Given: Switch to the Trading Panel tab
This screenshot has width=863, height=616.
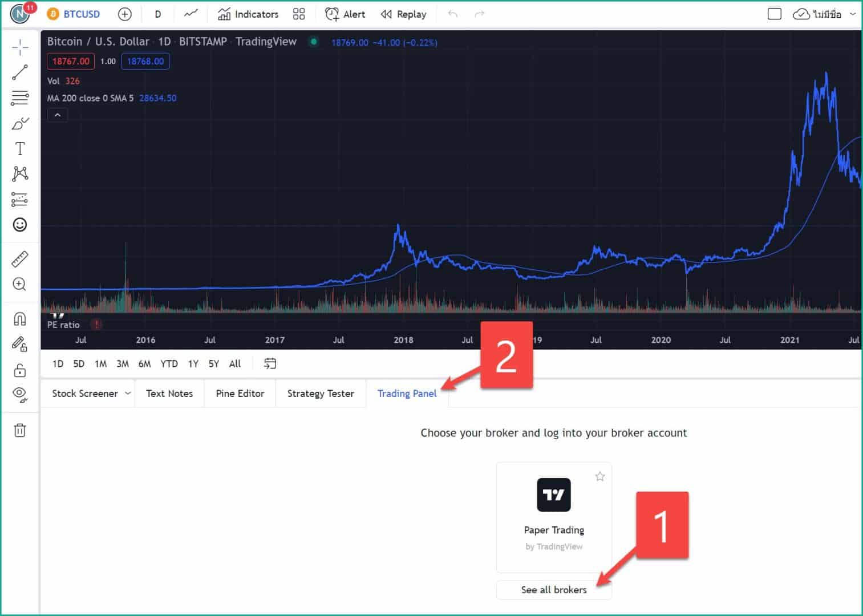Looking at the screenshot, I should pos(407,394).
